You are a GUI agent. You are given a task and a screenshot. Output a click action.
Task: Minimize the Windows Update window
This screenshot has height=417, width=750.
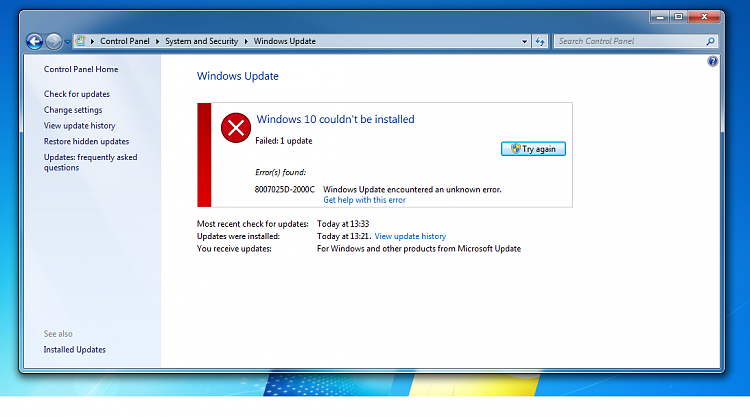(x=660, y=17)
